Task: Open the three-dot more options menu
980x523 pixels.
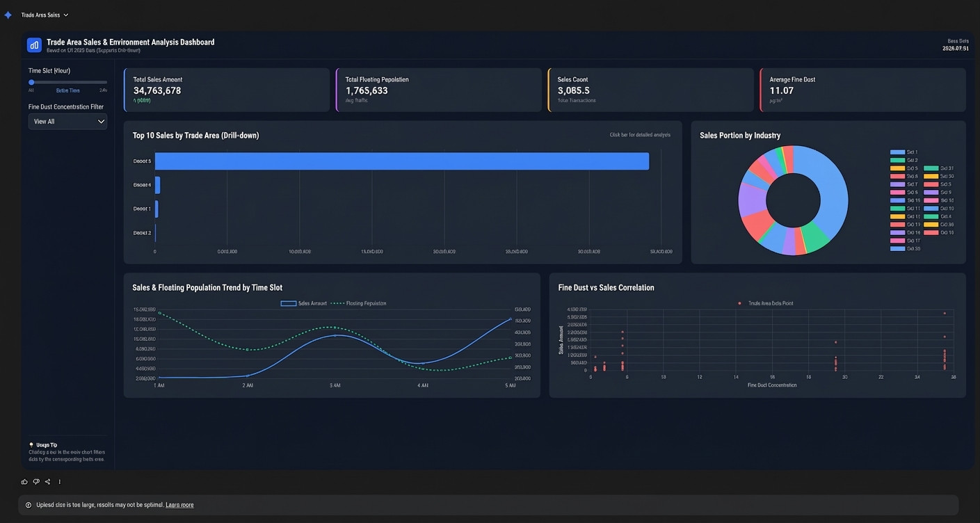Action: [60, 481]
